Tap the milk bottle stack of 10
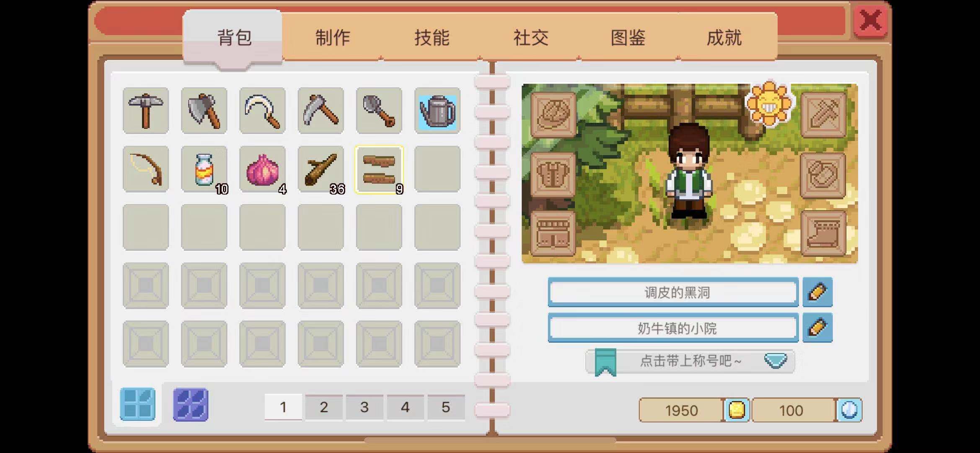 pyautogui.click(x=204, y=169)
